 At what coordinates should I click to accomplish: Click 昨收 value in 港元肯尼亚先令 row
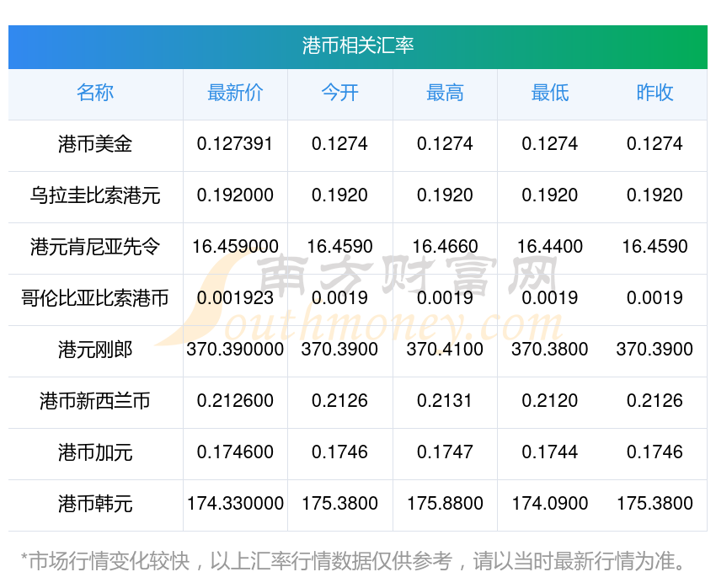coord(655,247)
